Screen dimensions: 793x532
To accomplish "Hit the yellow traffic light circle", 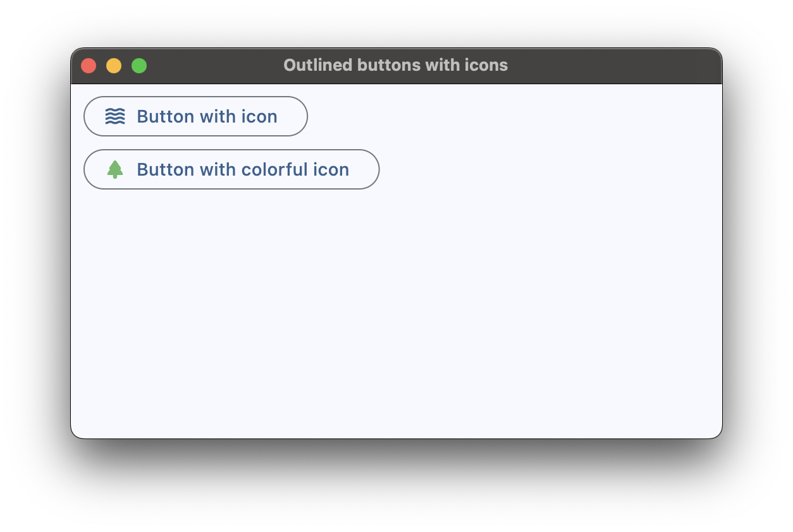I will 114,66.
